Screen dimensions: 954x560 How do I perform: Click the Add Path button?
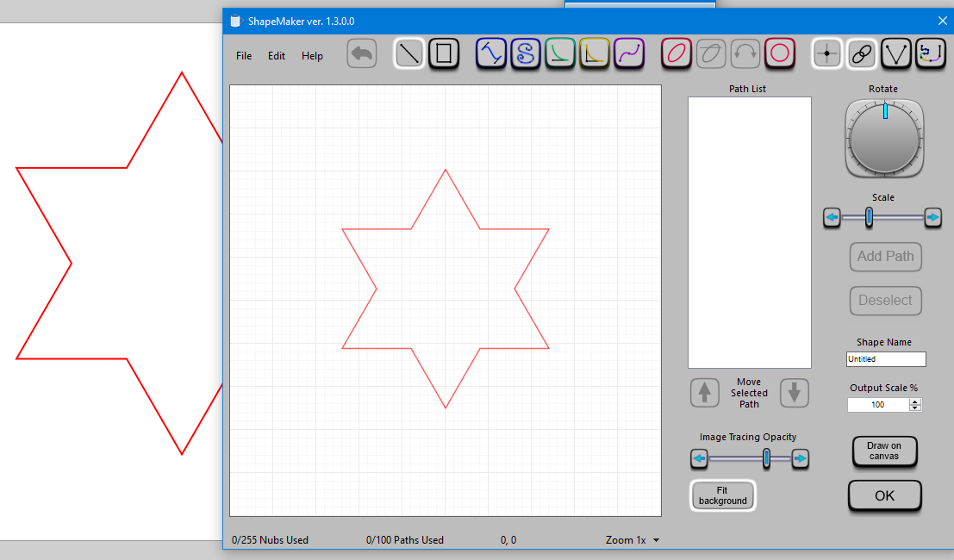(885, 257)
